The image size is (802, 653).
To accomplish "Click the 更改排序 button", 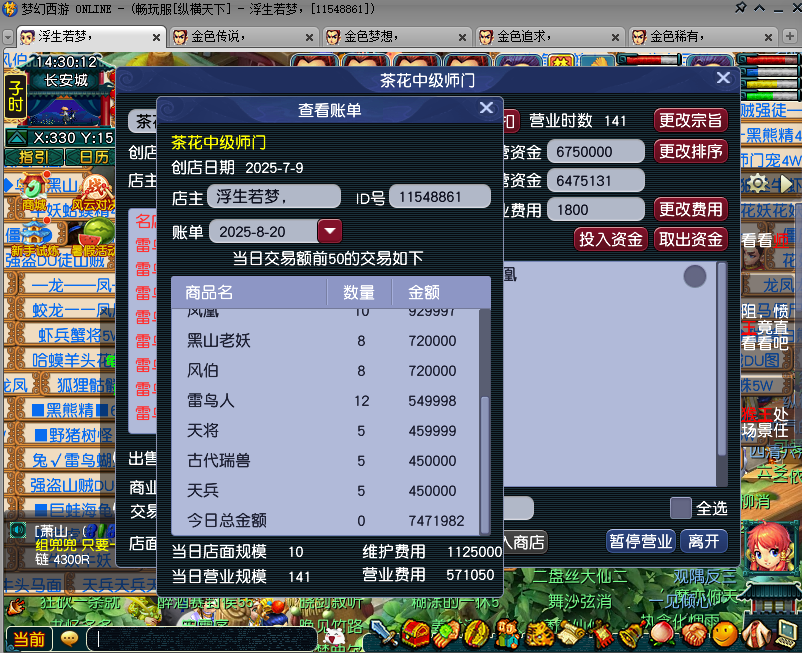I will point(690,151).
